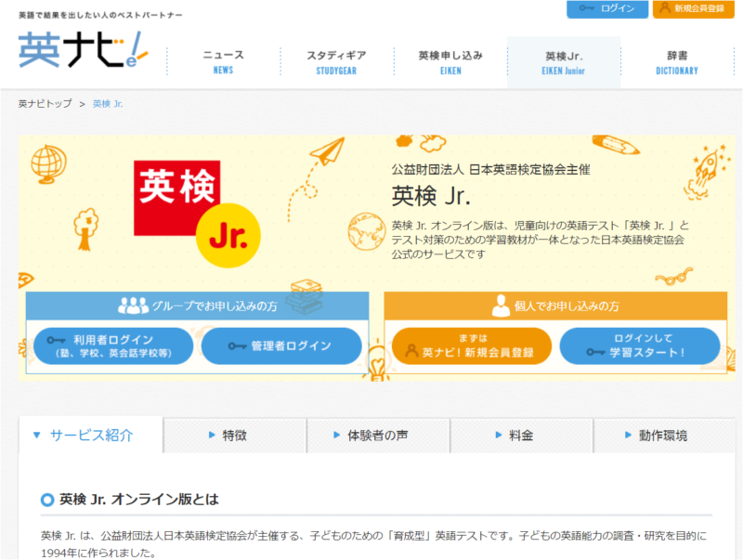Viewport: 743px width, 560px height.
Task: Click the tagline 英語で結果を出したい人のベストパートナー
Action: (100, 15)
